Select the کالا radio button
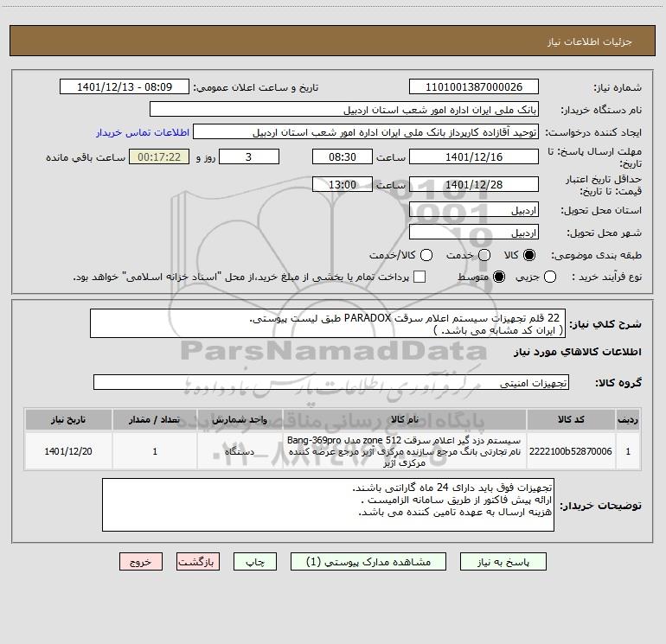Viewport: 666px width, 644px height. [x=529, y=255]
